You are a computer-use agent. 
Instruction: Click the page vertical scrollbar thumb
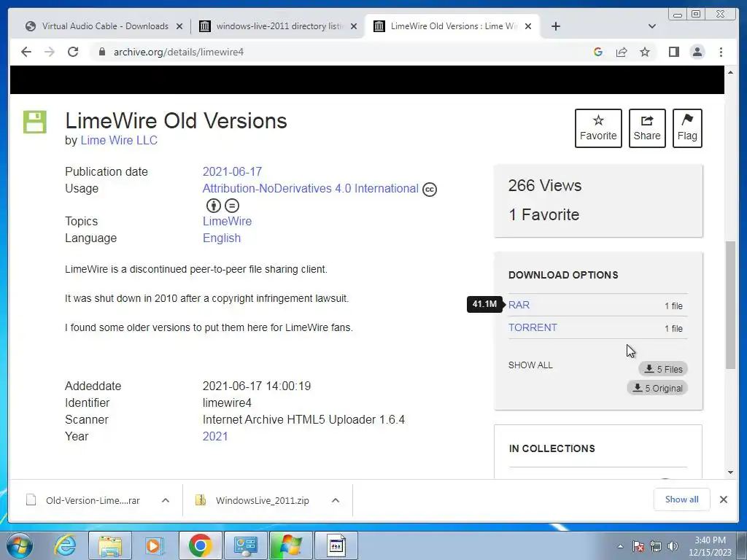coord(730,305)
